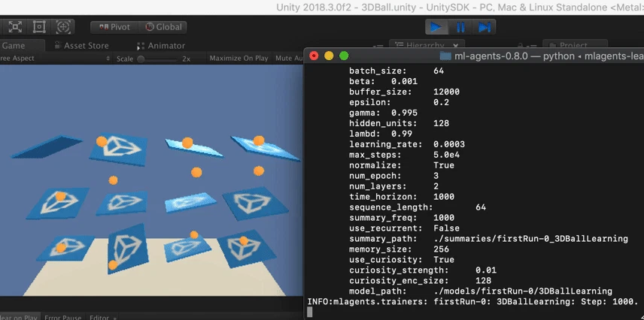Stop play mode with the Play button

click(x=436, y=27)
